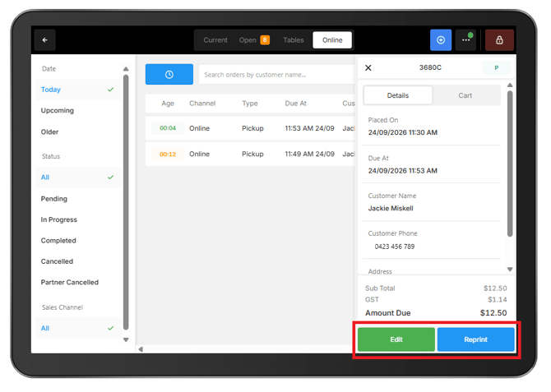Viewport: 551px width, 392px height.
Task: Filter by Upcoming date
Action: [x=78, y=111]
